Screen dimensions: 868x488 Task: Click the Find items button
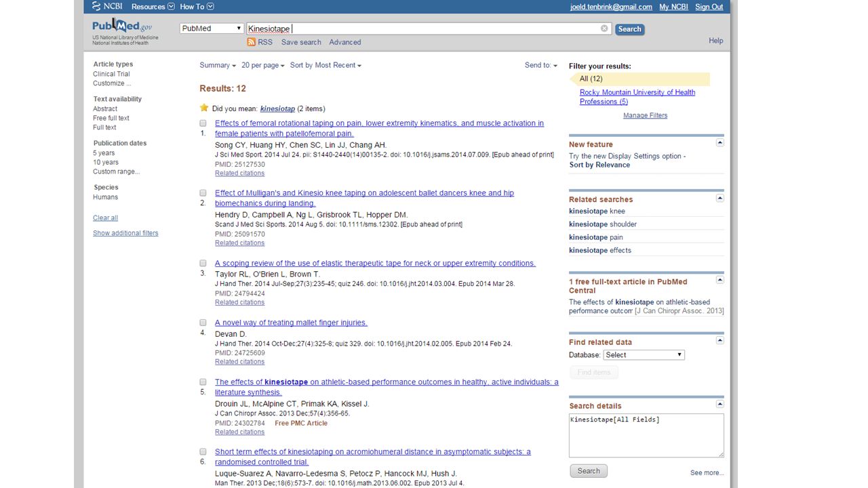pyautogui.click(x=594, y=372)
